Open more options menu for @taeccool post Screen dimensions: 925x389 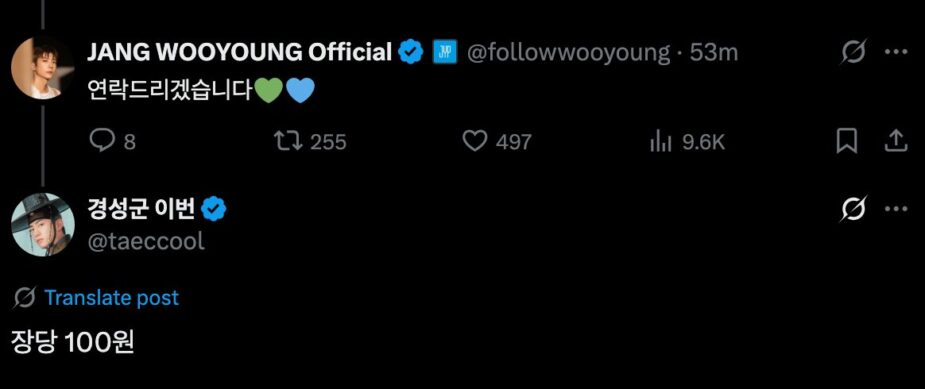click(x=896, y=209)
